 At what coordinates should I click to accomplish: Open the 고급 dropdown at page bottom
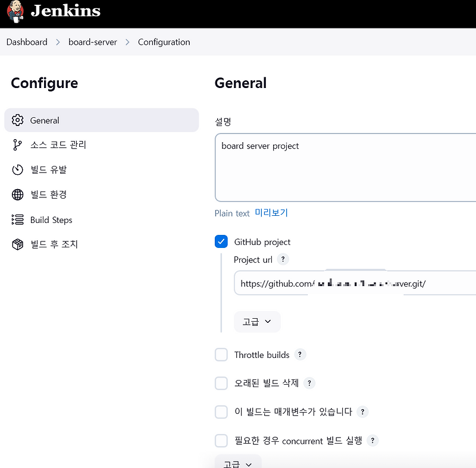237,463
